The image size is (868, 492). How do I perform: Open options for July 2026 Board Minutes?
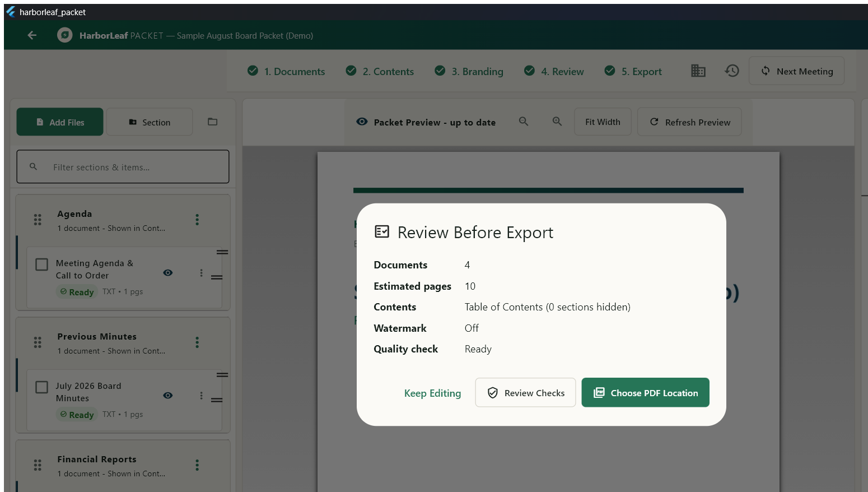[x=202, y=396]
